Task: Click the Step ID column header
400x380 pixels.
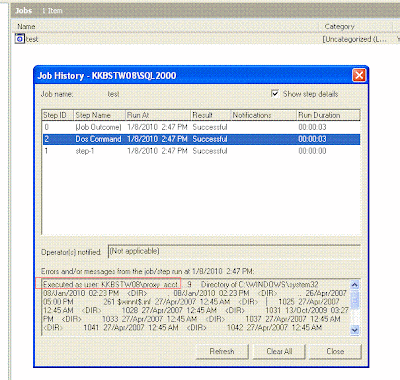Action: (x=57, y=115)
